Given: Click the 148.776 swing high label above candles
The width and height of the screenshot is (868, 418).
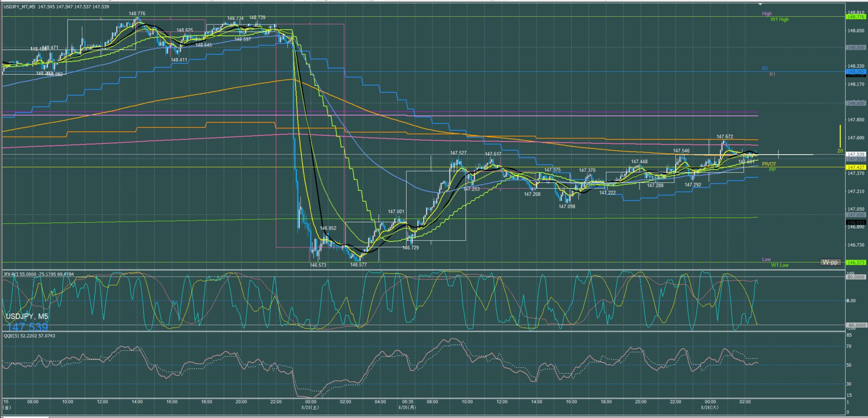Looking at the screenshot, I should pyautogui.click(x=137, y=14).
